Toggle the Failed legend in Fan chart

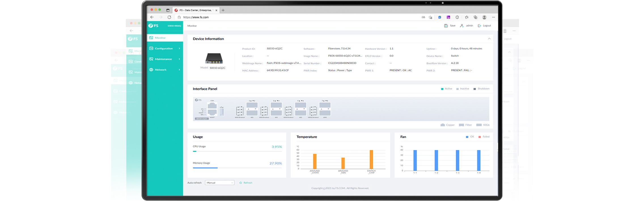484,137
